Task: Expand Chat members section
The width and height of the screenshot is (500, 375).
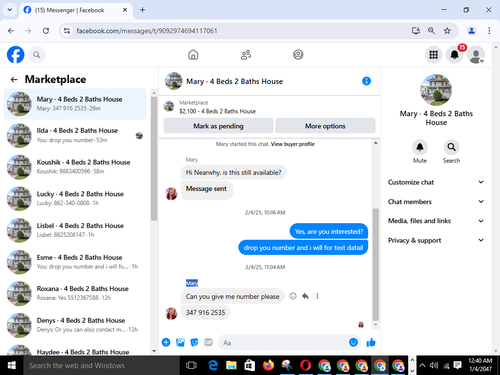Action: [436, 201]
